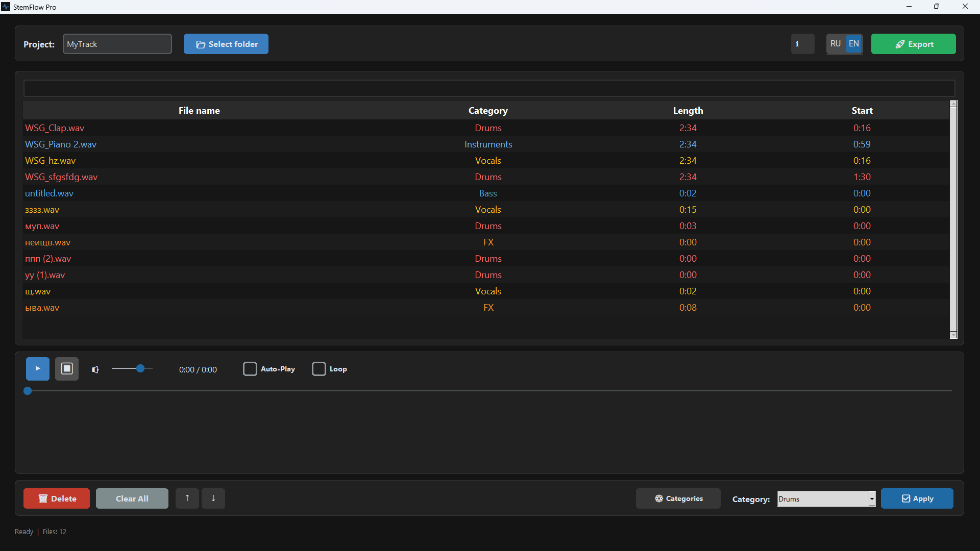This screenshot has width=980, height=551.
Task: Enable the Loop checkbox
Action: click(x=319, y=369)
